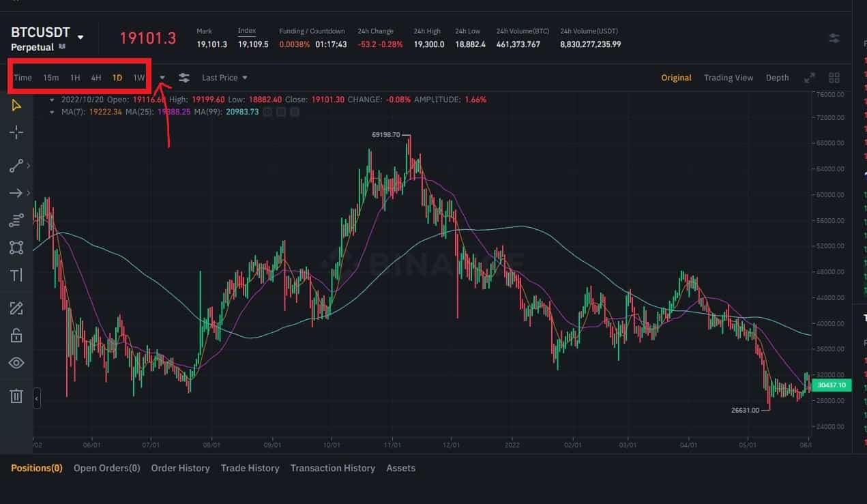
Task: Select the 4H timeframe button
Action: 96,78
